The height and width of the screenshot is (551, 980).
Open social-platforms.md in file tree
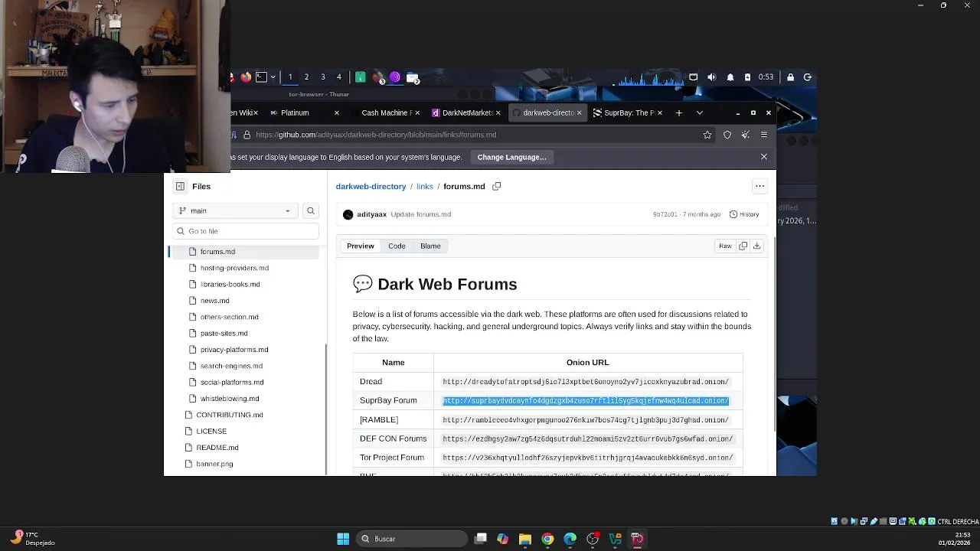pyautogui.click(x=232, y=382)
